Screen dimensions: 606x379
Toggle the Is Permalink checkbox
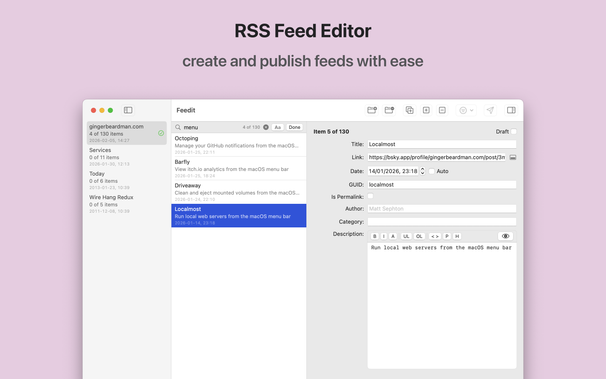pos(370,196)
